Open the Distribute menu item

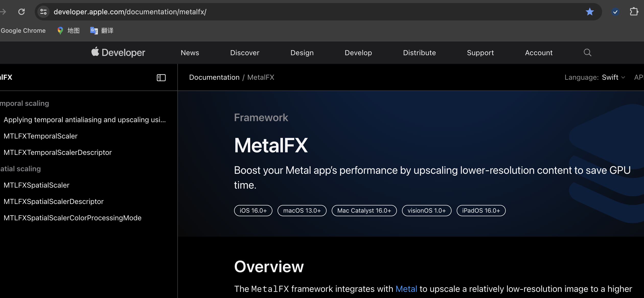pyautogui.click(x=419, y=53)
